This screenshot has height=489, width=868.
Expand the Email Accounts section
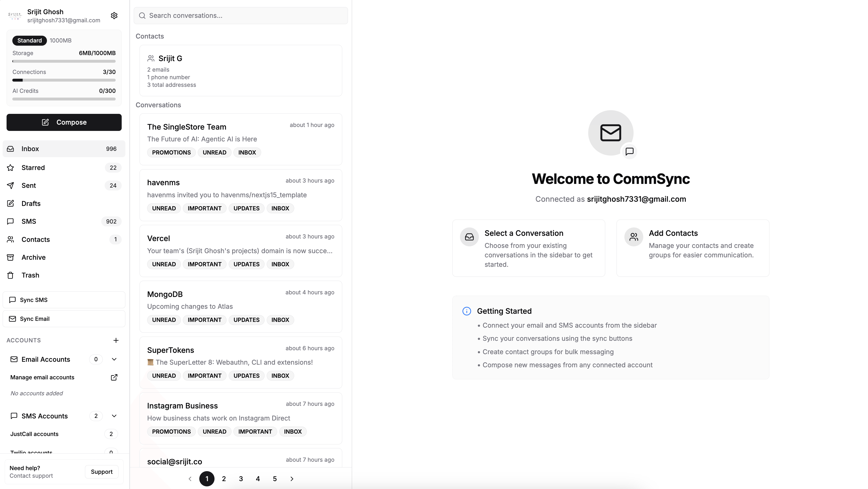click(x=114, y=359)
